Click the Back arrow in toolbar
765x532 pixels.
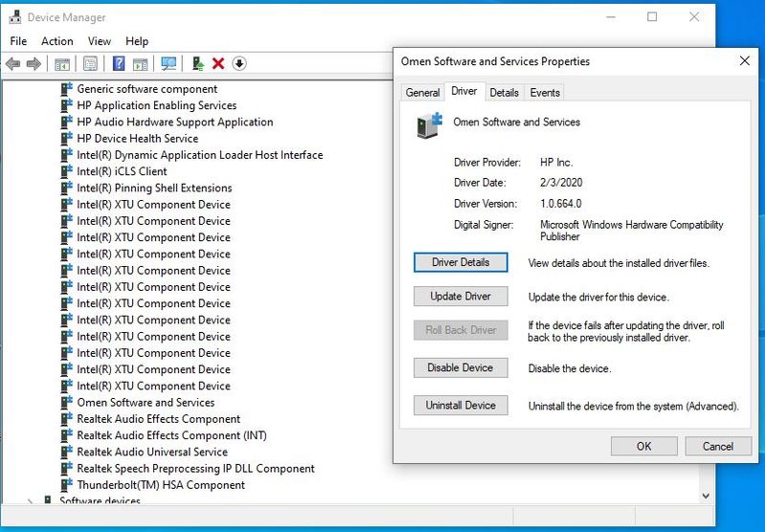tap(12, 64)
